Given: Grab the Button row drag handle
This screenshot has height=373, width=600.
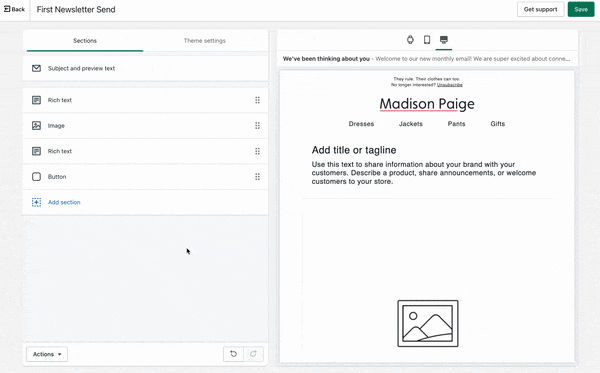Looking at the screenshot, I should pyautogui.click(x=258, y=177).
